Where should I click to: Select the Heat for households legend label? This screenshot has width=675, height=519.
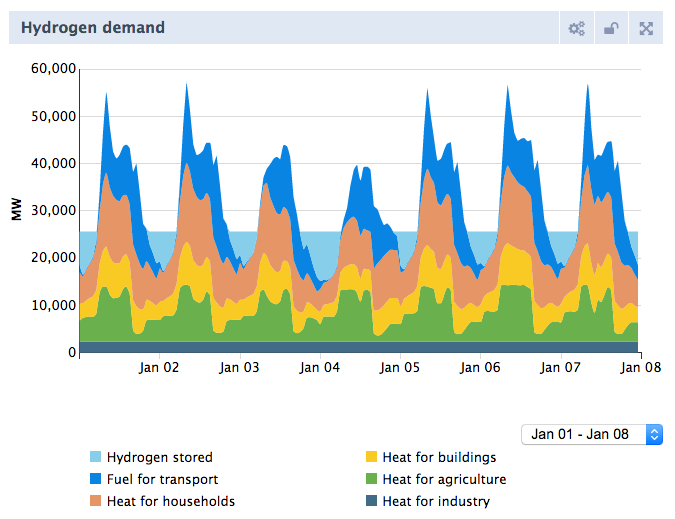[x=171, y=501]
